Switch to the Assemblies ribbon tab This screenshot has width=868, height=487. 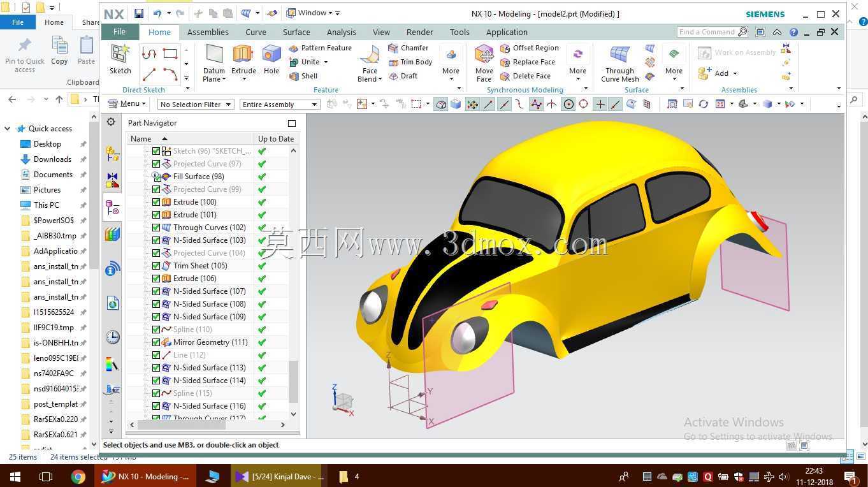tap(208, 32)
